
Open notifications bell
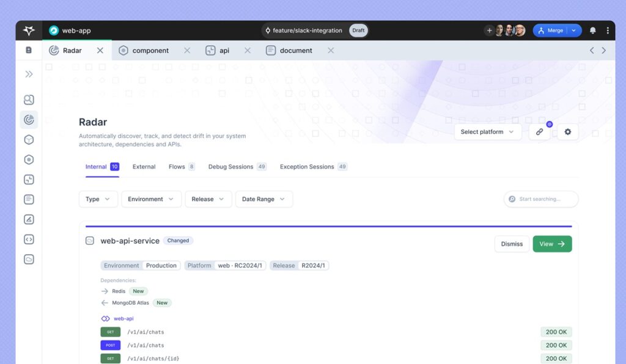coord(593,31)
